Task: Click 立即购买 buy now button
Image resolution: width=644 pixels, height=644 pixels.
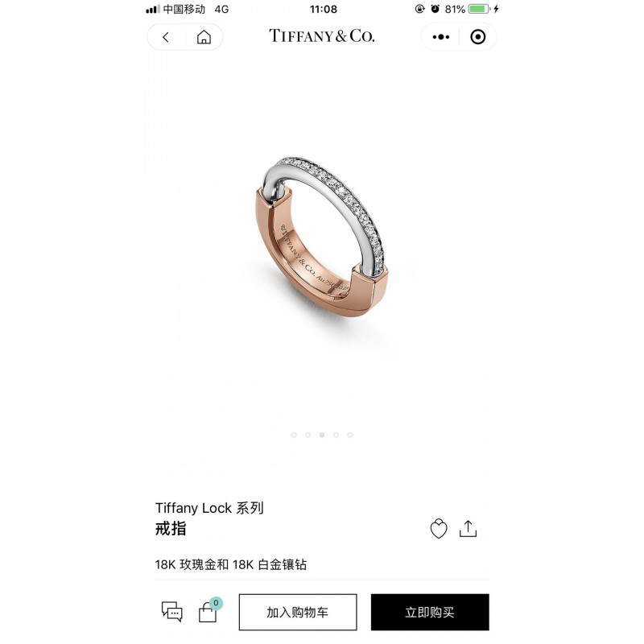Action: tap(430, 612)
